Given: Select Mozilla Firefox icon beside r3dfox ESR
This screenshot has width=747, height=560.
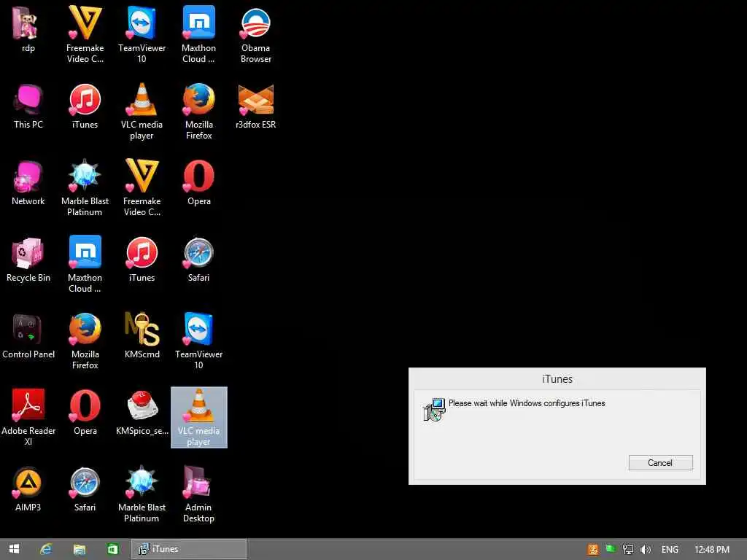Looking at the screenshot, I should pos(198,112).
